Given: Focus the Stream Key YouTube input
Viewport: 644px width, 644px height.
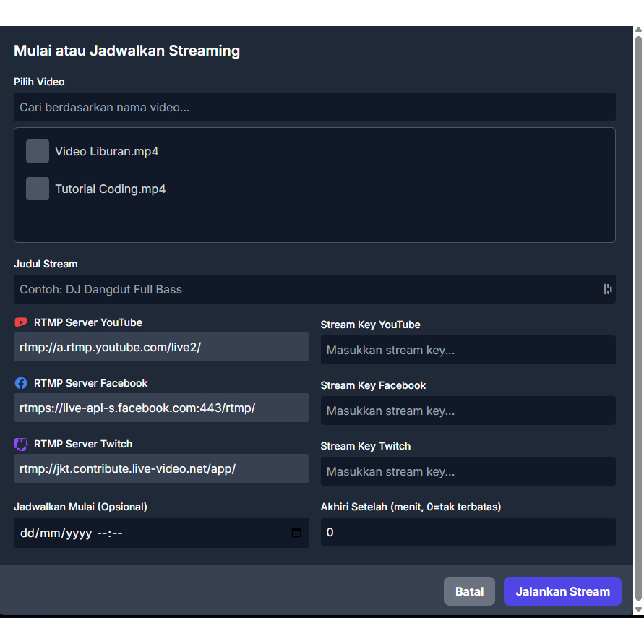Looking at the screenshot, I should tap(468, 350).
